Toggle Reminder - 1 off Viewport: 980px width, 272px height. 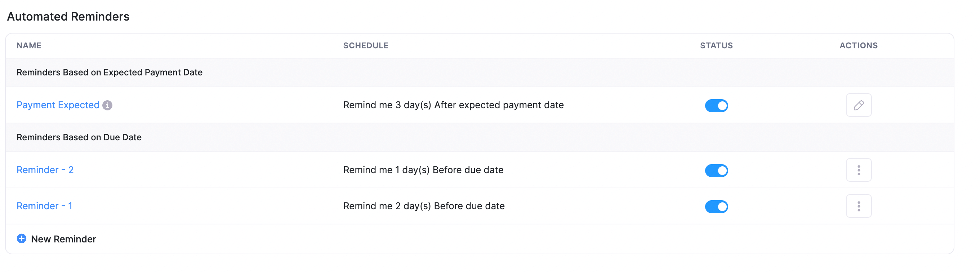pyautogui.click(x=716, y=206)
